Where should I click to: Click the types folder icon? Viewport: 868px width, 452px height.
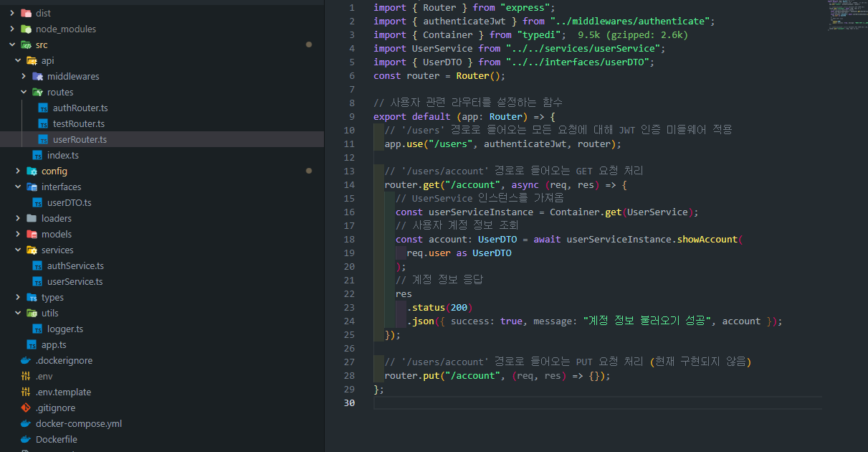[32, 297]
